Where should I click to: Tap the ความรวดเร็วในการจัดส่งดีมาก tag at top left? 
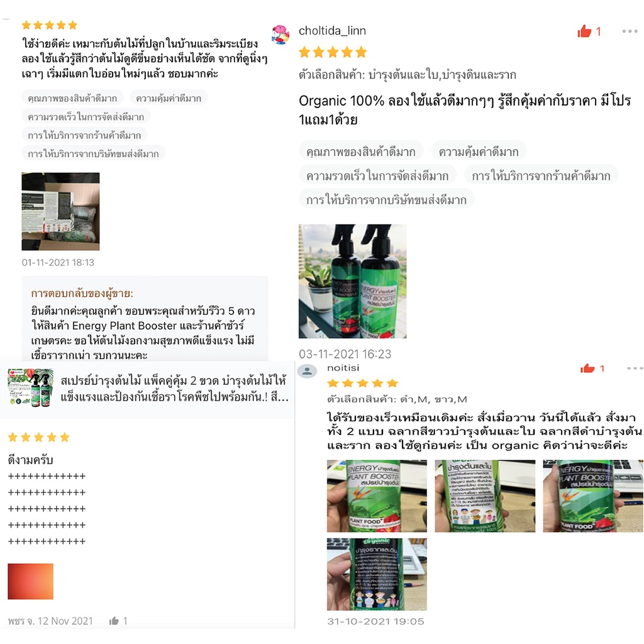[86, 116]
